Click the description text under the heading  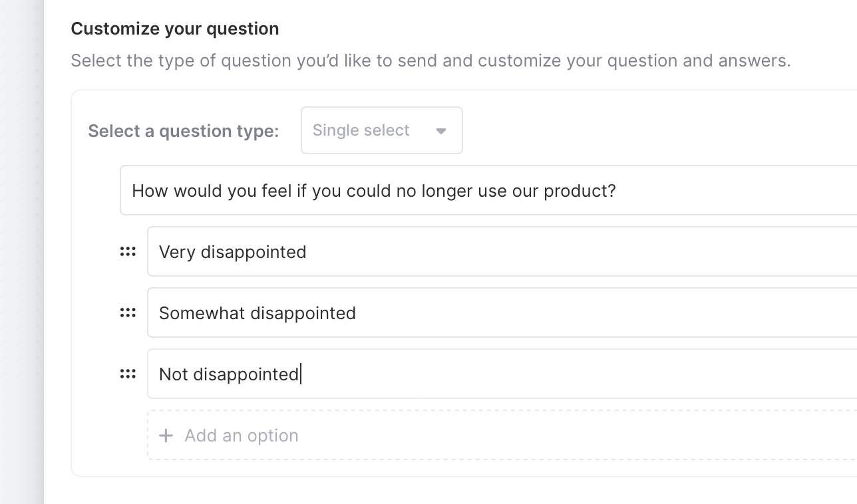click(430, 61)
